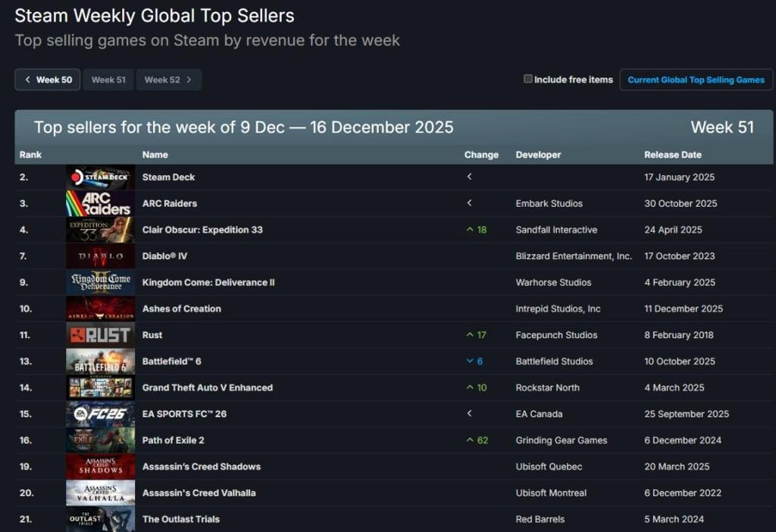Viewport: 776px width, 532px height.
Task: Open Clair Obscur: Expedition 33 link
Action: pos(202,230)
